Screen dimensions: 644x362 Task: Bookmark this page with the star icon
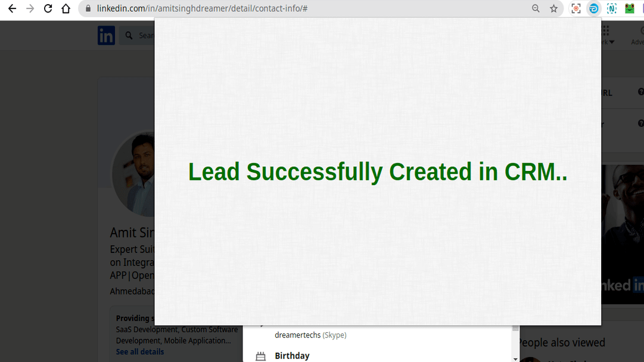553,8
